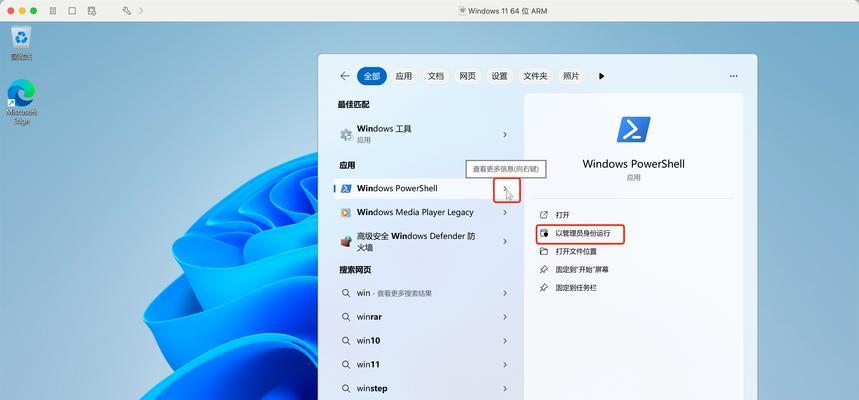Select 高级安全 Windows Defender 防火墙 result
The width and height of the screenshot is (859, 400).
pyautogui.click(x=416, y=242)
